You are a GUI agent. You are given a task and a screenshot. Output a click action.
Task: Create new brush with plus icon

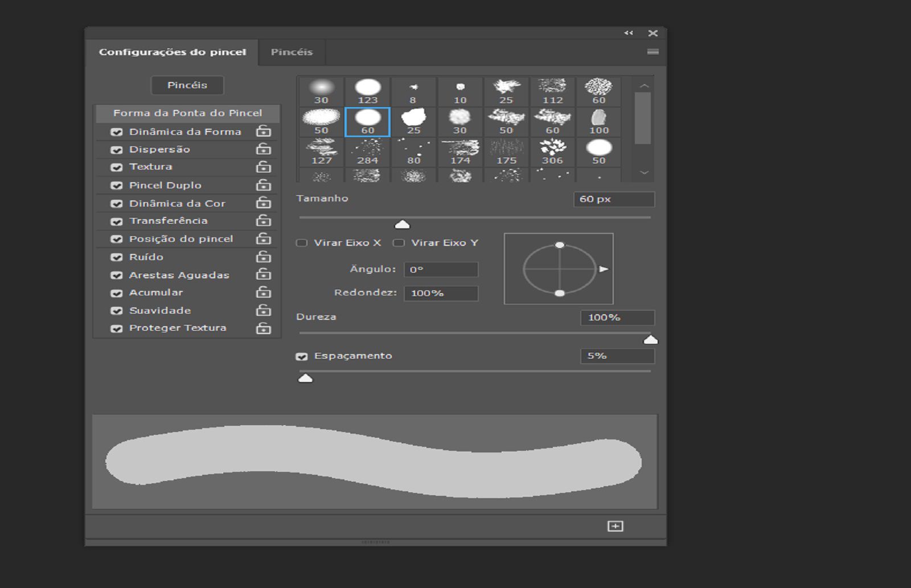(615, 526)
